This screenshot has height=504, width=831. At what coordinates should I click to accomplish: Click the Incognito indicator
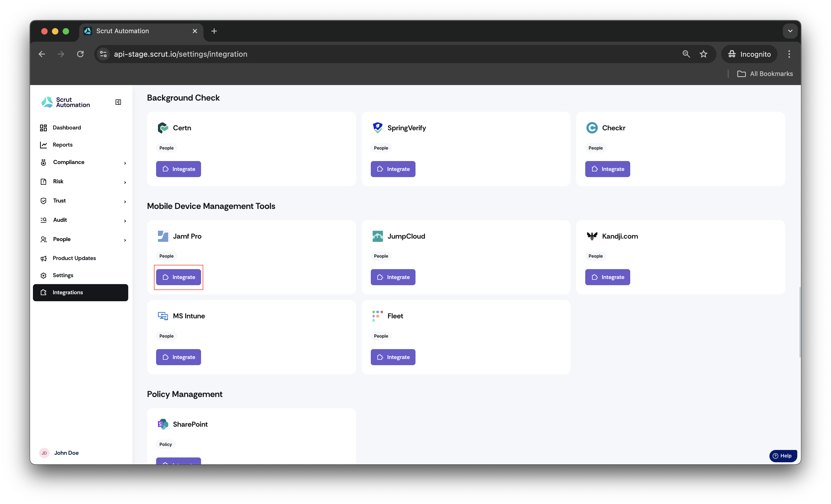(749, 54)
